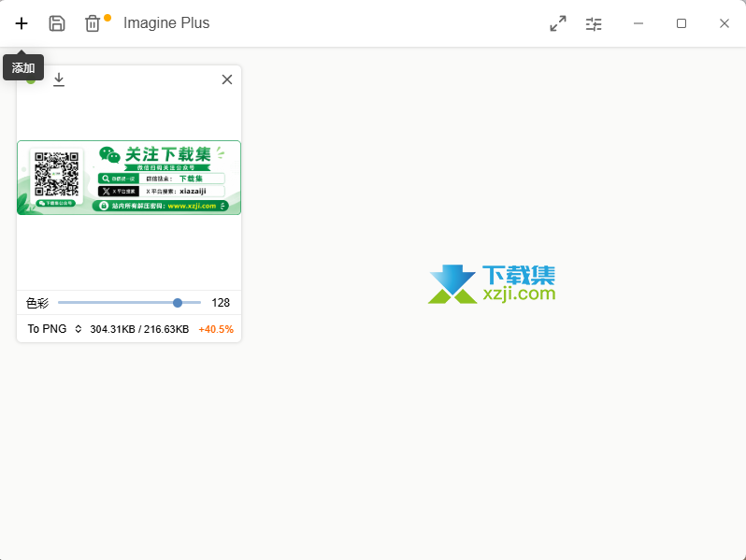Screen dimensions: 746x560
Task: Click the image preview thumbnail
Action: click(129, 178)
